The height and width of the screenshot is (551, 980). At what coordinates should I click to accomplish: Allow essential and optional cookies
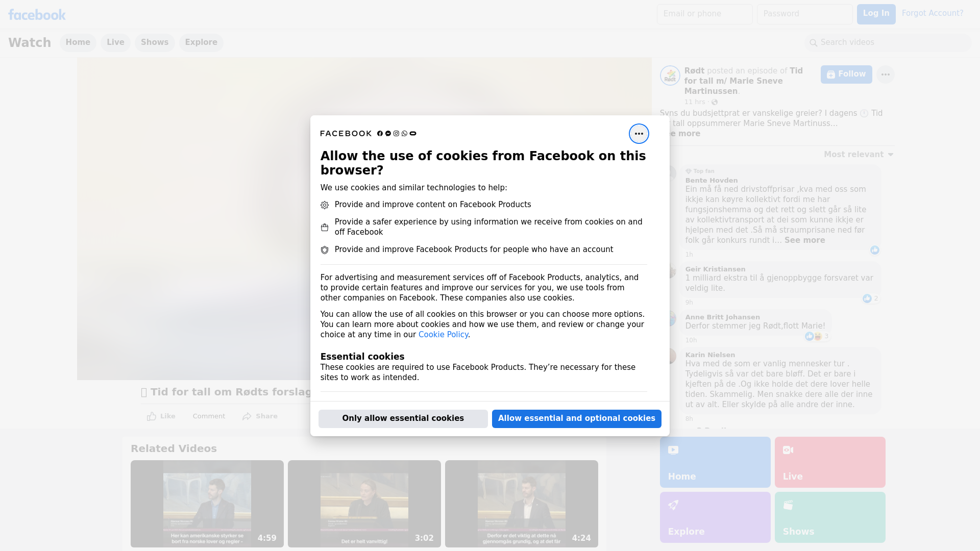[x=576, y=418]
